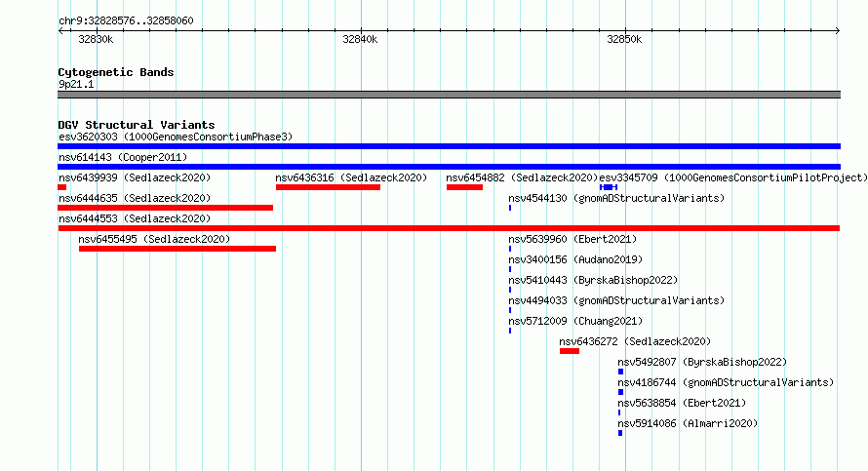
Task: Select the nsv6444553 long red bar
Action: (x=449, y=228)
